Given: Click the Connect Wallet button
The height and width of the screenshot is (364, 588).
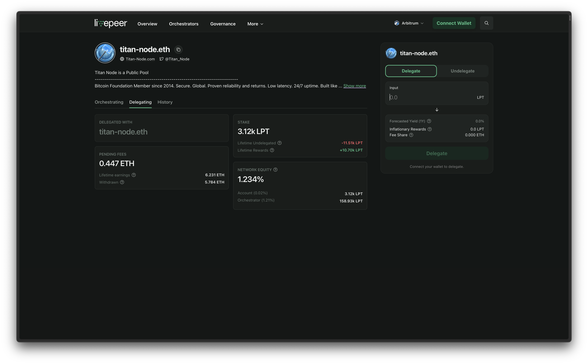Looking at the screenshot, I should pos(454,23).
